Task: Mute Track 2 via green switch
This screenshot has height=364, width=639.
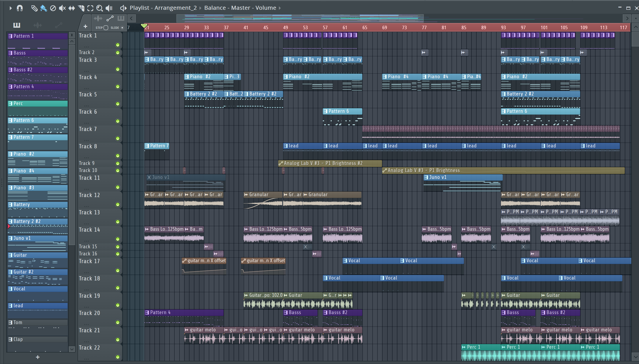Action: click(118, 53)
